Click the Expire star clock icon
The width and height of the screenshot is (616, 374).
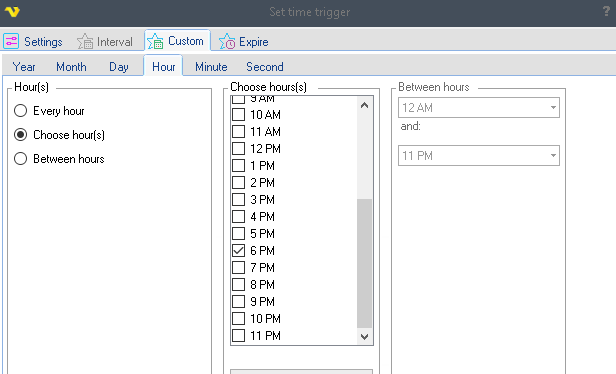coord(227,41)
